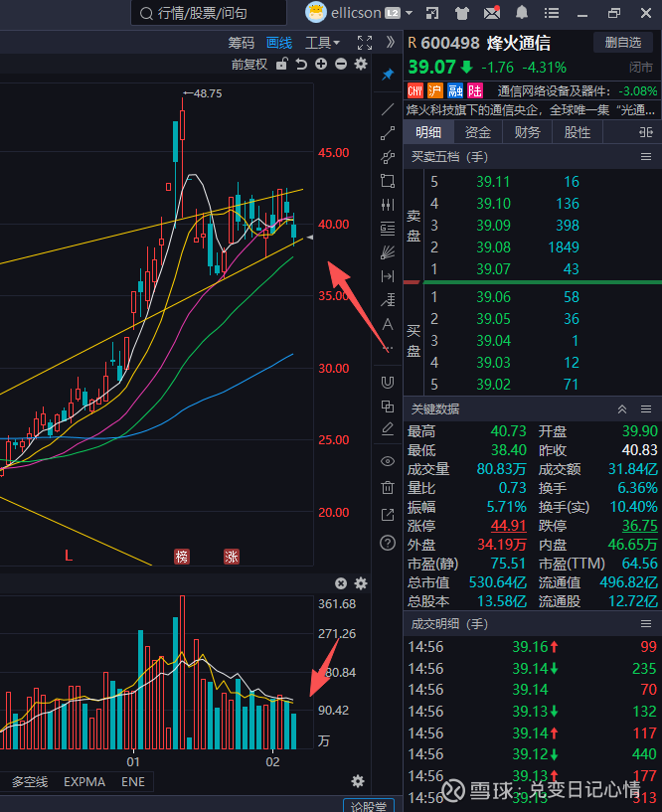Click the search box 行情/股票/问句
This screenshot has height=812, width=662.
click(214, 13)
